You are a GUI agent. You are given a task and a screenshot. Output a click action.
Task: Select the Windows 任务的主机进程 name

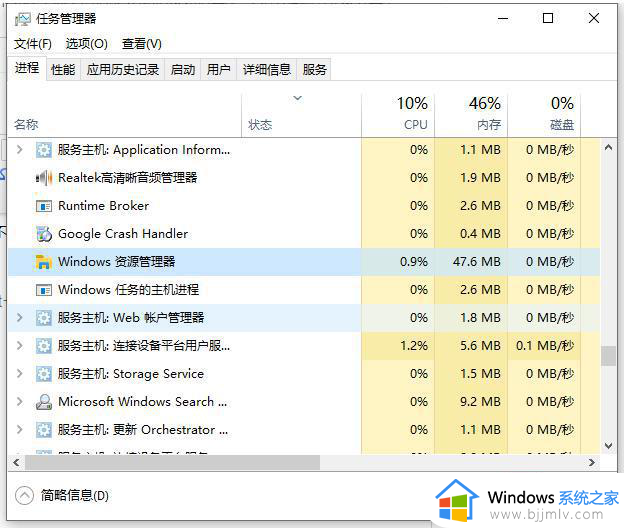pyautogui.click(x=129, y=290)
